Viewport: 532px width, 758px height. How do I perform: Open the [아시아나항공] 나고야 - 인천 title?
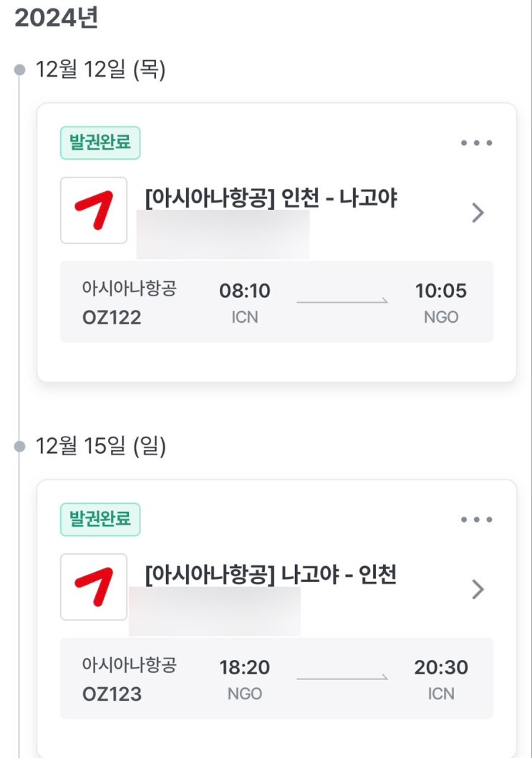click(271, 575)
